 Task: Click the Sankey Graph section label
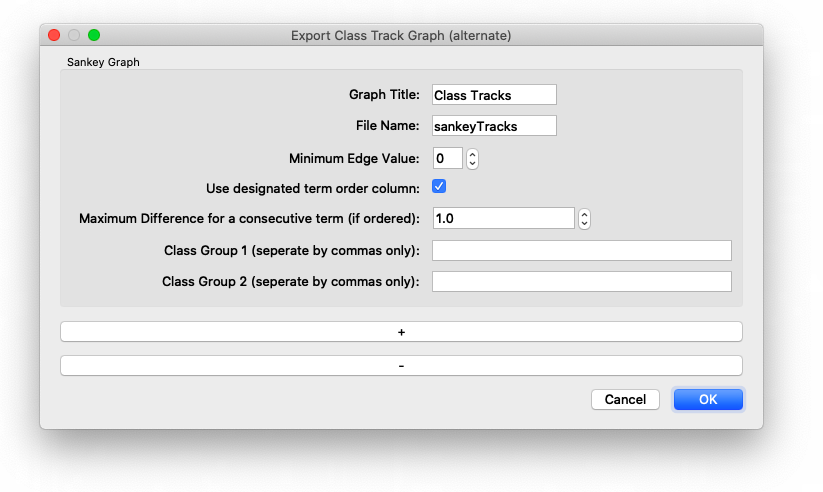click(103, 62)
